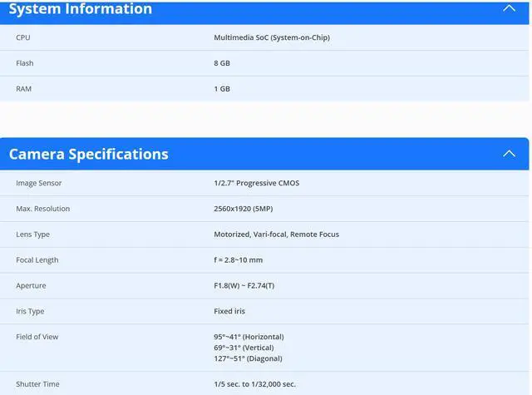This screenshot has width=532, height=395.
Task: Click the System Information header title
Action: [x=81, y=9]
